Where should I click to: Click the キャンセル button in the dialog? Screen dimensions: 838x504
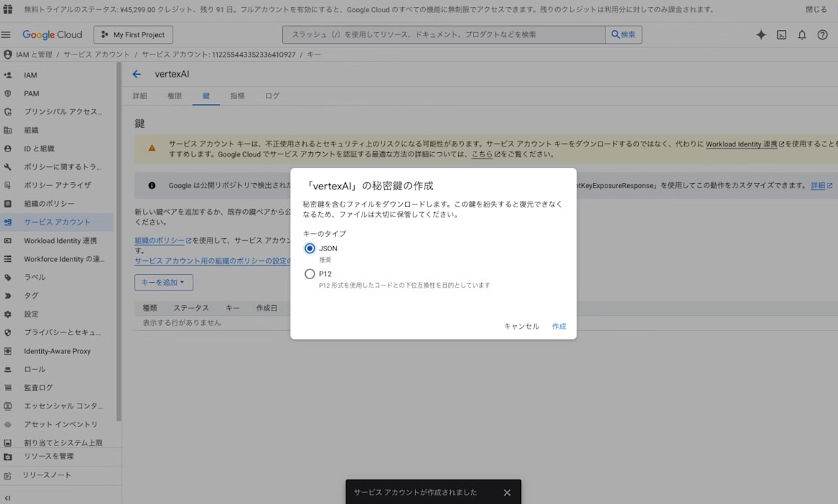click(x=522, y=326)
